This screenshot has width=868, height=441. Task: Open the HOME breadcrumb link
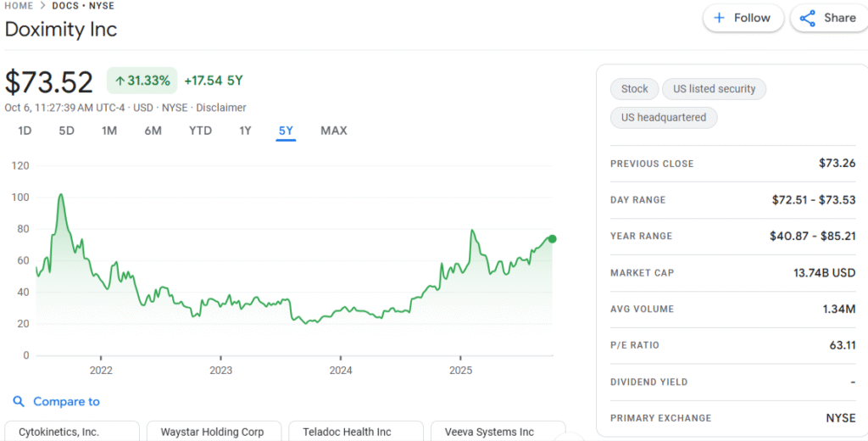(x=19, y=6)
